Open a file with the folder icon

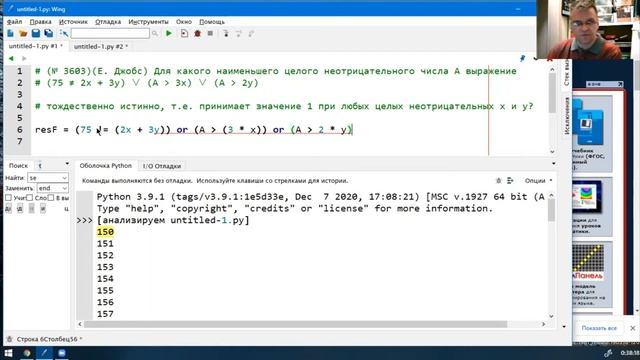tap(23, 33)
